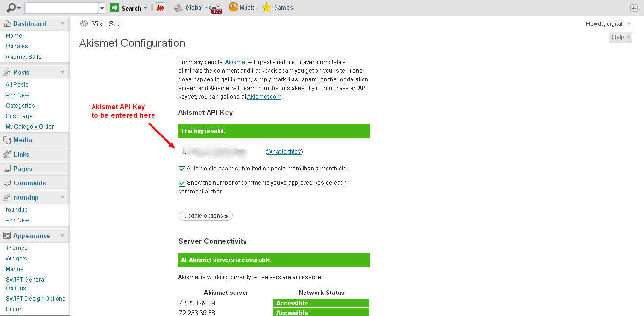This screenshot has width=644, height=316.
Task: Expand the Help dropdown tab
Action: click(620, 37)
